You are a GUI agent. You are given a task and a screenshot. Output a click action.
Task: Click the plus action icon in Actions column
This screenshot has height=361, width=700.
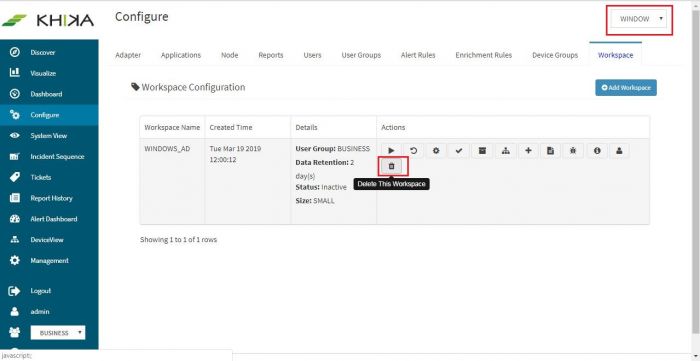click(528, 151)
